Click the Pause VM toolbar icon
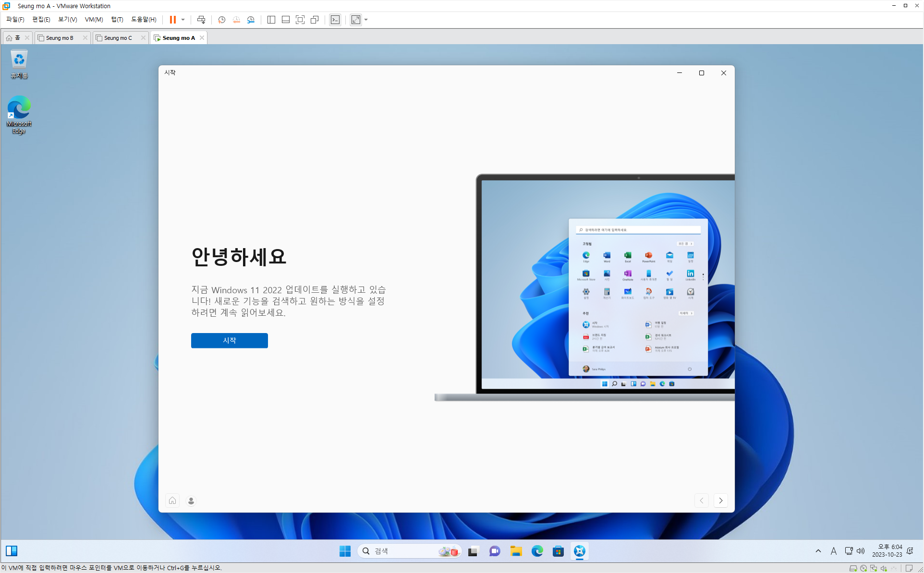The height and width of the screenshot is (573, 924). pyautogui.click(x=173, y=20)
